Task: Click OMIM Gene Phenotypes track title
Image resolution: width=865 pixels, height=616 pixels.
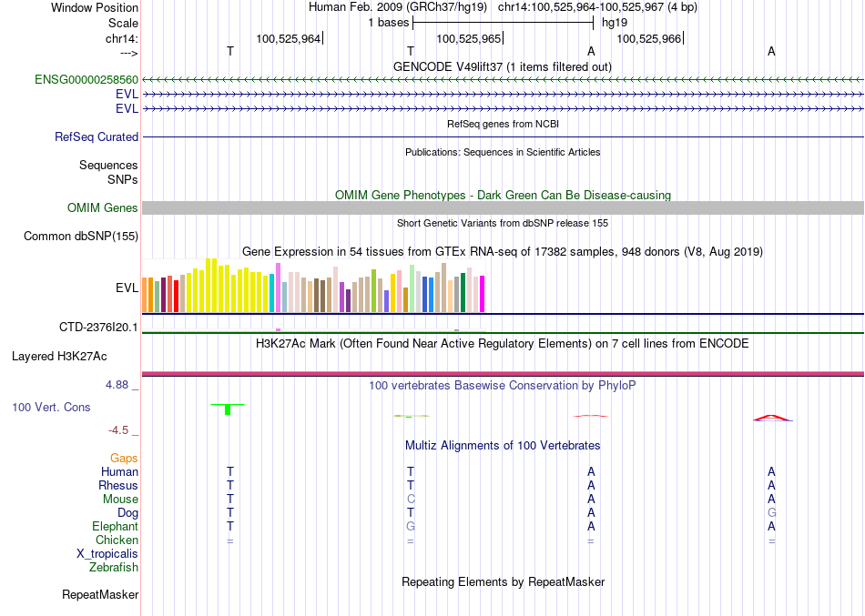Action: (x=503, y=196)
